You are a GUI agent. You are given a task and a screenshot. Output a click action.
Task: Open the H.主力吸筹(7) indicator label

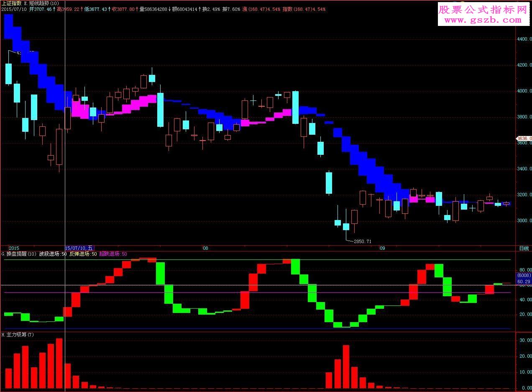click(18, 335)
